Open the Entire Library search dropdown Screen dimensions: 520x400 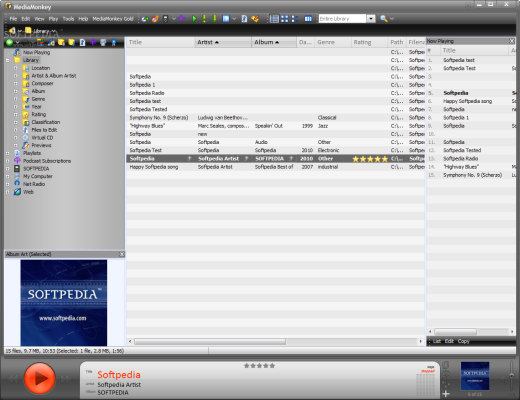[x=371, y=19]
